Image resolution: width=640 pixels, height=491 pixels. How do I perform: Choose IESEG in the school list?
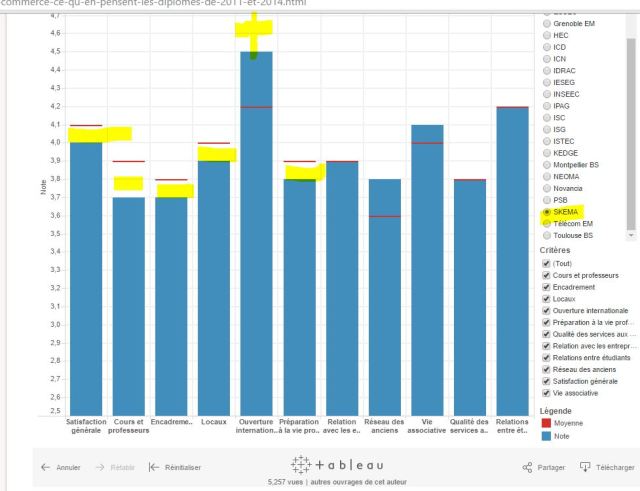547,82
